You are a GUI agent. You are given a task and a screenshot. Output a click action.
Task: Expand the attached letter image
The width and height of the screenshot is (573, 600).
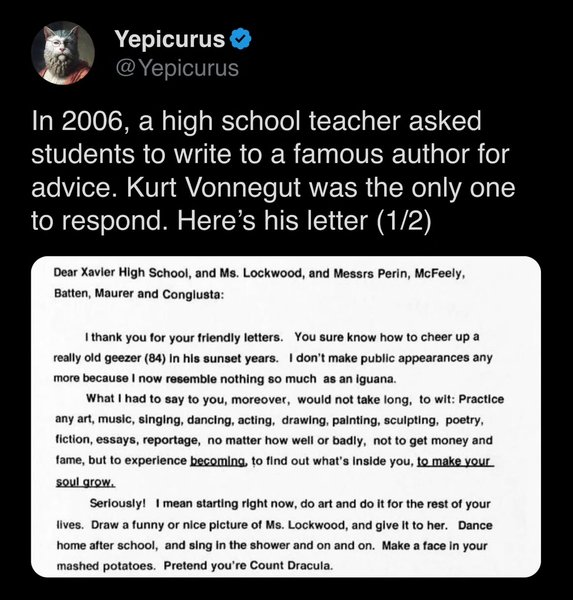point(286,417)
